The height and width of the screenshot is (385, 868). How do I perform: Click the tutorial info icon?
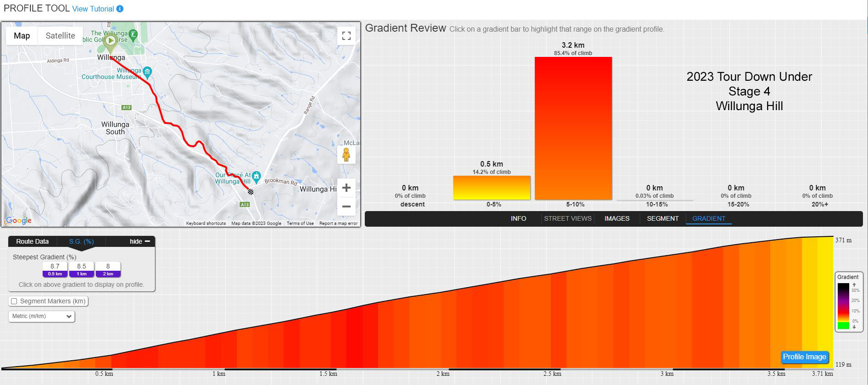coord(120,9)
